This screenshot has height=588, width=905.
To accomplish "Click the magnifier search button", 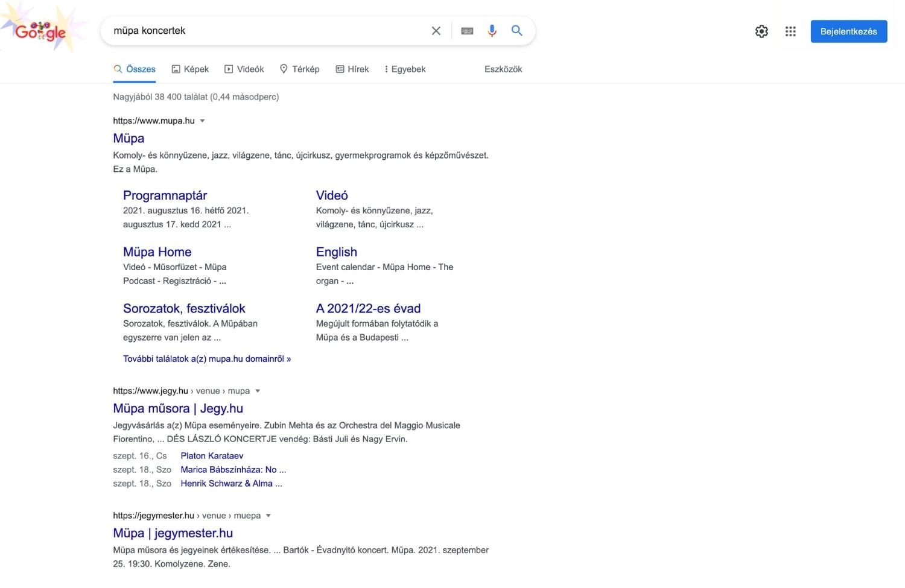I will 517,30.
